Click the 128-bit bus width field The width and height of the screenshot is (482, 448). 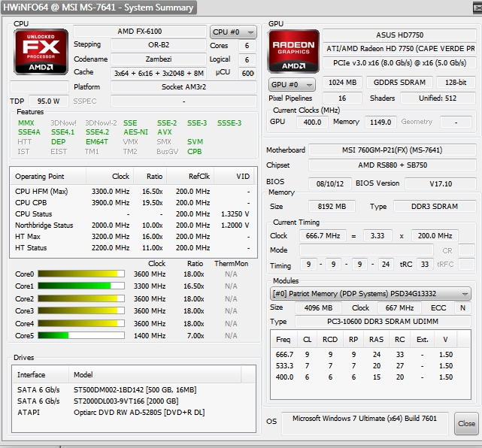click(456, 83)
